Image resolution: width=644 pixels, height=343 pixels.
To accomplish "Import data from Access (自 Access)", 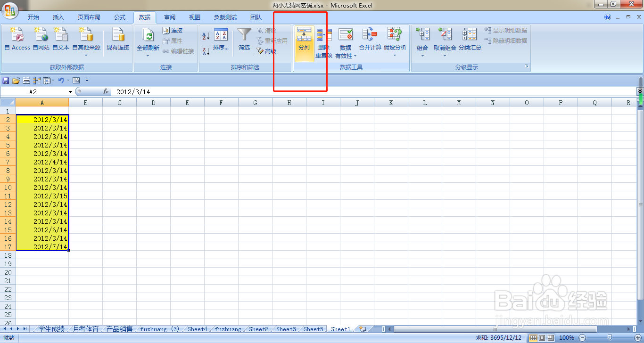I will click(17, 39).
